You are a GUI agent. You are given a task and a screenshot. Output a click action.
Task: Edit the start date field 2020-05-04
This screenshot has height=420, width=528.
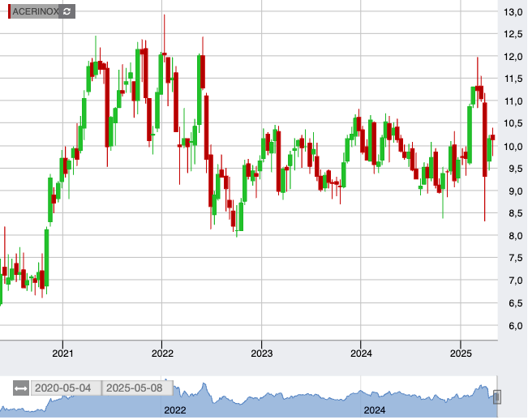click(66, 388)
